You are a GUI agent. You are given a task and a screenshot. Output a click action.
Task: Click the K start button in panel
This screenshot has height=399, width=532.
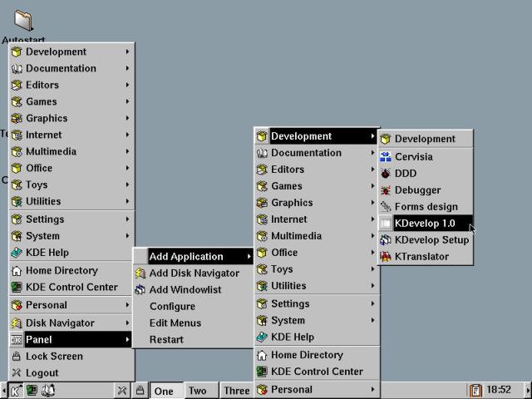point(15,390)
